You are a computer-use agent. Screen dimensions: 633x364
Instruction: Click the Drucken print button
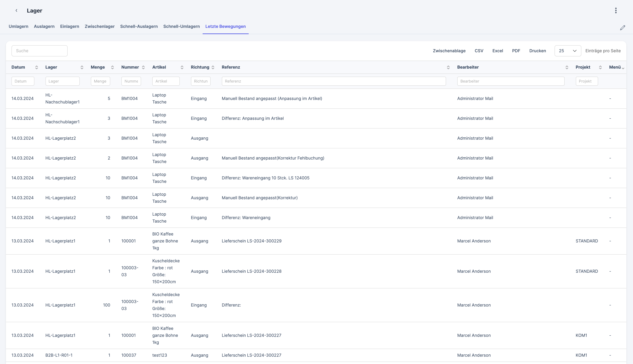click(x=537, y=51)
